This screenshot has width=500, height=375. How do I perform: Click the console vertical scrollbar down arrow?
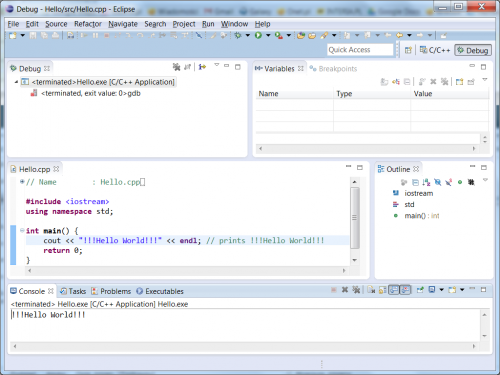485,336
